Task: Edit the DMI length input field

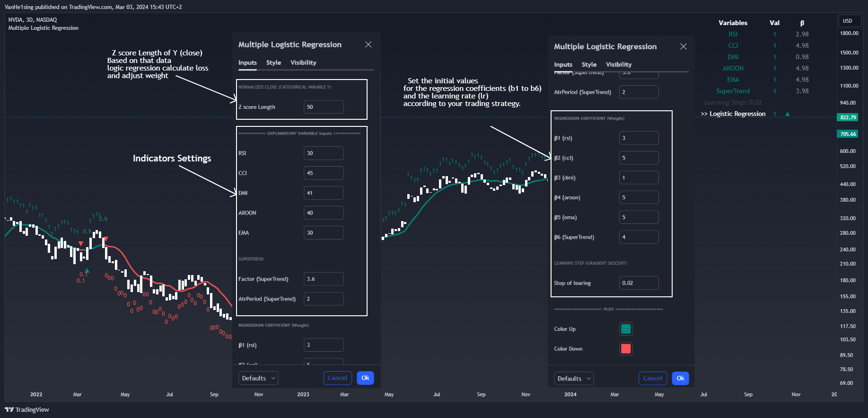Action: (x=324, y=193)
